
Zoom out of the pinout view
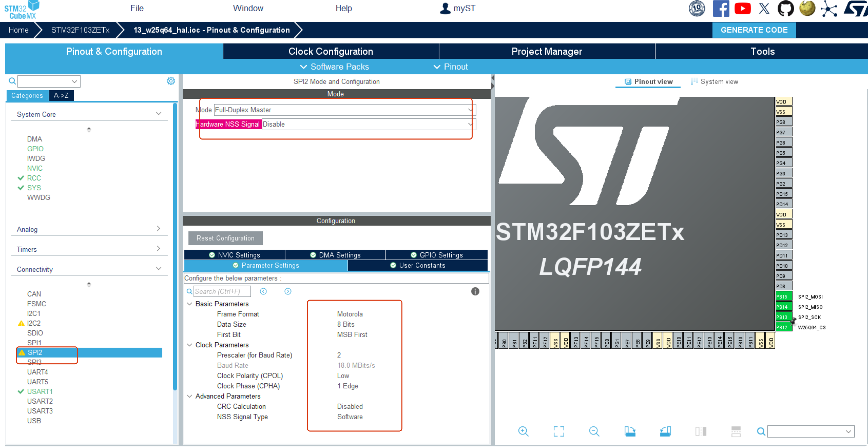[x=594, y=431]
